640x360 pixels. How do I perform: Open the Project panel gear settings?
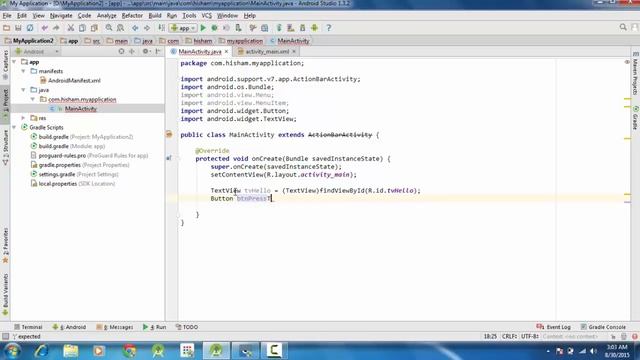146,51
